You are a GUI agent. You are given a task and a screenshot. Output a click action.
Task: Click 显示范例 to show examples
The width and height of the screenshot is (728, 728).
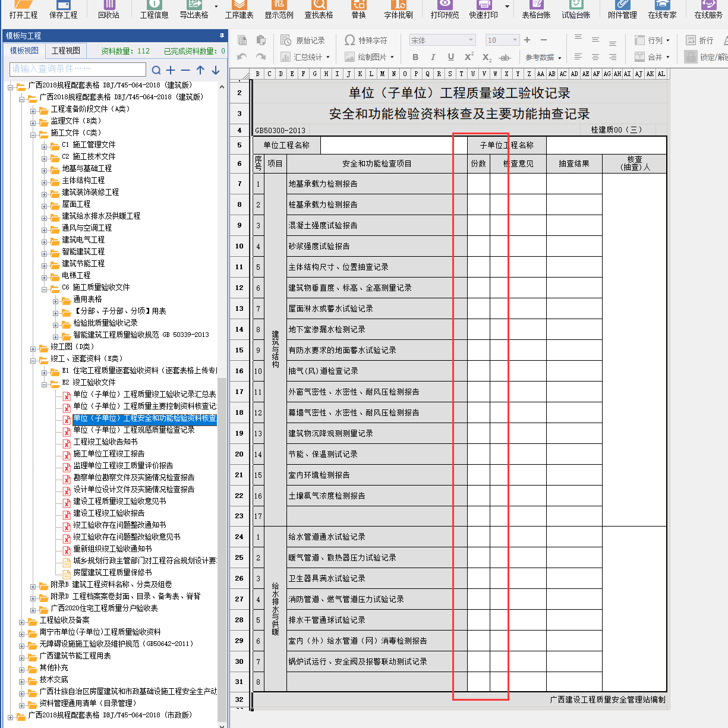point(279,10)
